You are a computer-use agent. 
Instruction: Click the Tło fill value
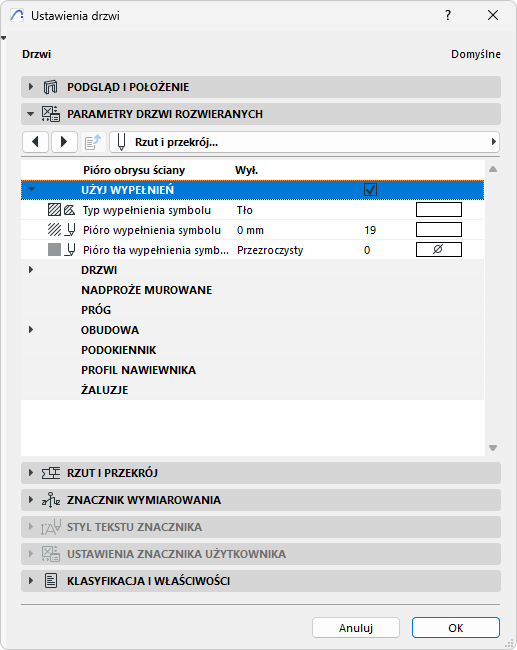(245, 210)
